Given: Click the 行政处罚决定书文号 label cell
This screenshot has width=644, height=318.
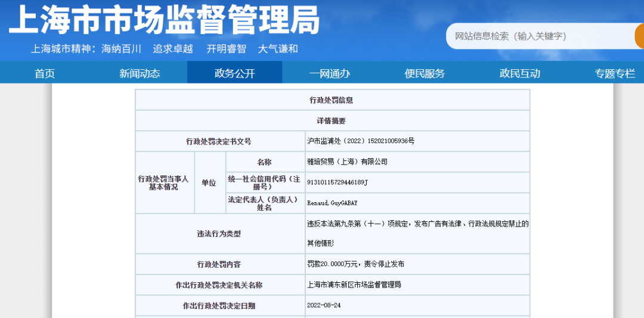Looking at the screenshot, I should [219, 141].
